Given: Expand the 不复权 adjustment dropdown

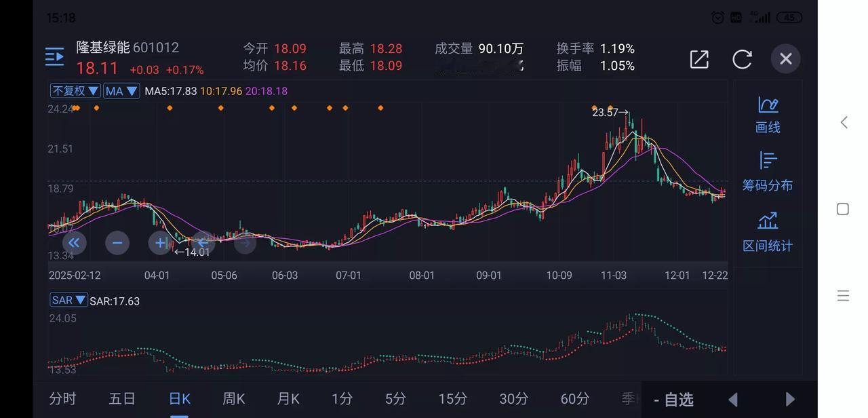Looking at the screenshot, I should 75,91.
